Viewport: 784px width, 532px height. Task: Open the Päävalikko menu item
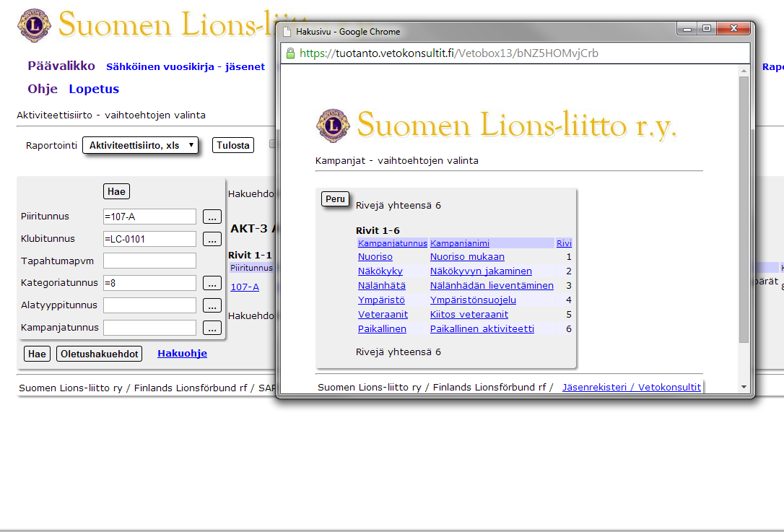point(61,66)
